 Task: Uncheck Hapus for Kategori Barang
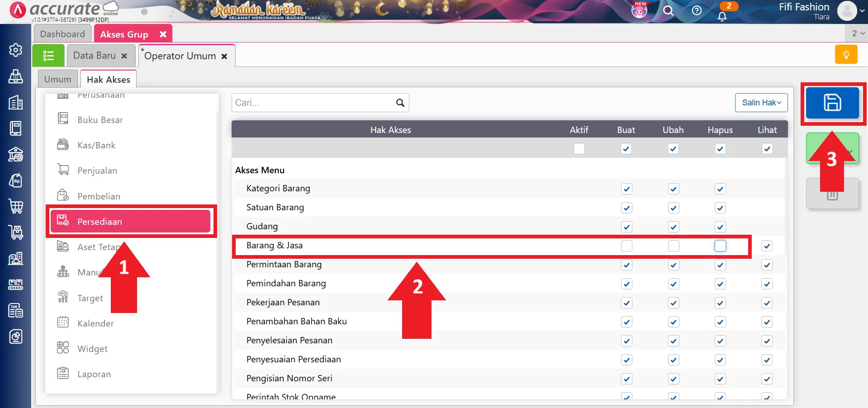720,189
